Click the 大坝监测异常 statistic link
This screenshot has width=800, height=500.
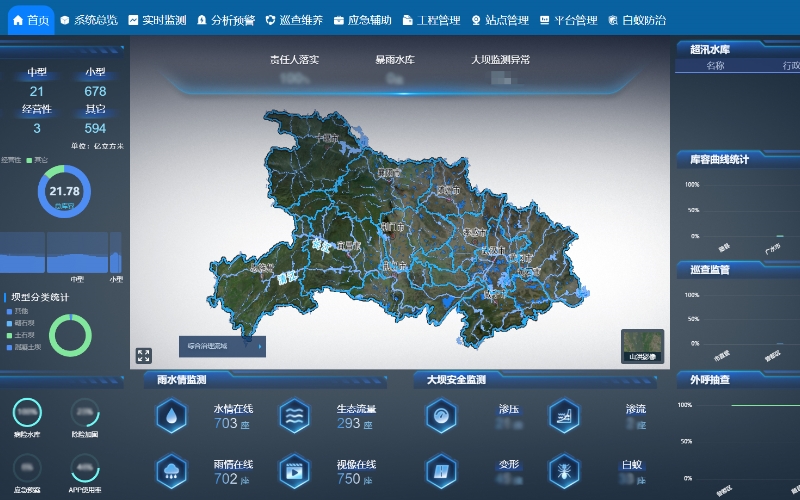point(500,60)
